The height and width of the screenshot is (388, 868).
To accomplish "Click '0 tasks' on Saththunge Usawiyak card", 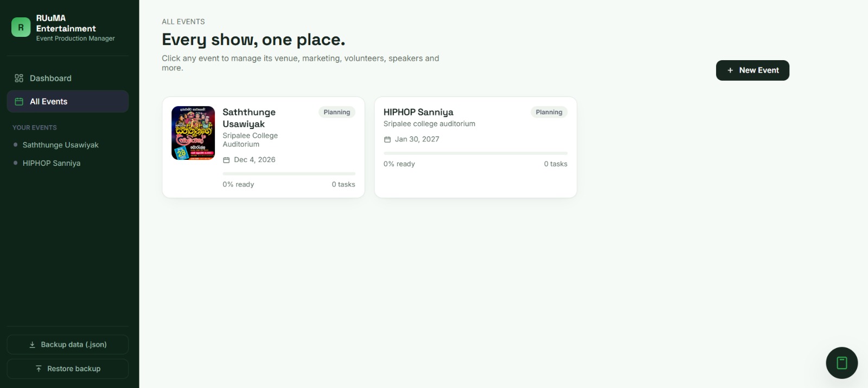I will (x=343, y=184).
